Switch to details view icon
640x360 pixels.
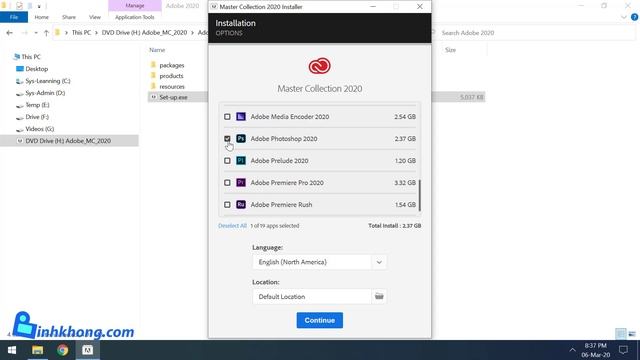tap(621, 334)
